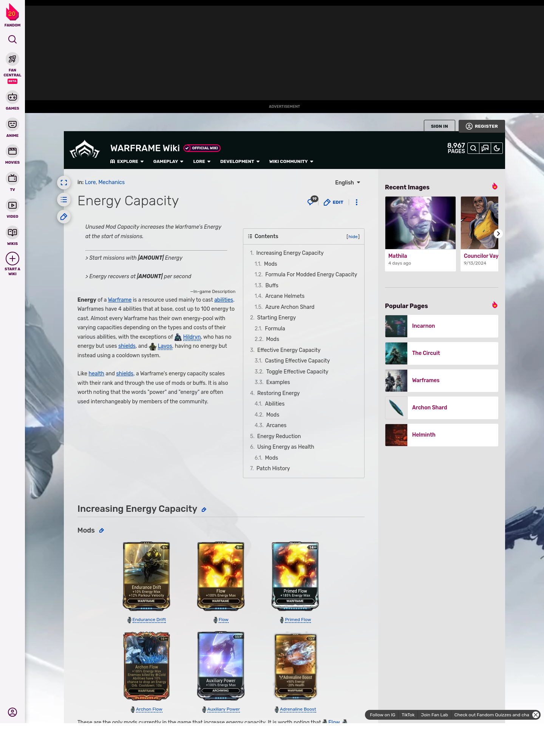Screen dimensions: 544x756
Task: Click the Adrenaline Boost mod card image
Action: (295, 666)
